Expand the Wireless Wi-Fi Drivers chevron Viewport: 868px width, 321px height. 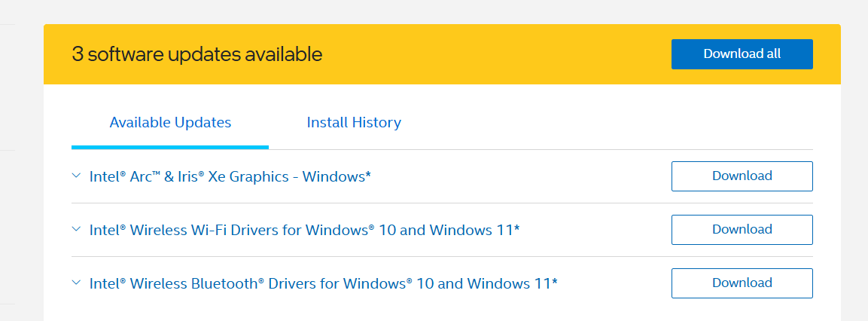click(x=76, y=229)
